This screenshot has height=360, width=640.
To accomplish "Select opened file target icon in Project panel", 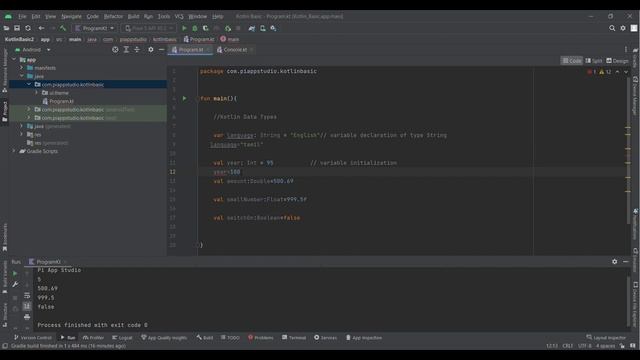I will coord(115,49).
